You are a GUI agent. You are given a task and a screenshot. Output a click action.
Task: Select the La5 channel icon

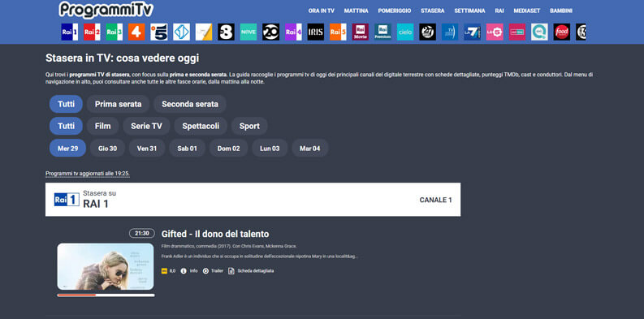[x=495, y=32]
